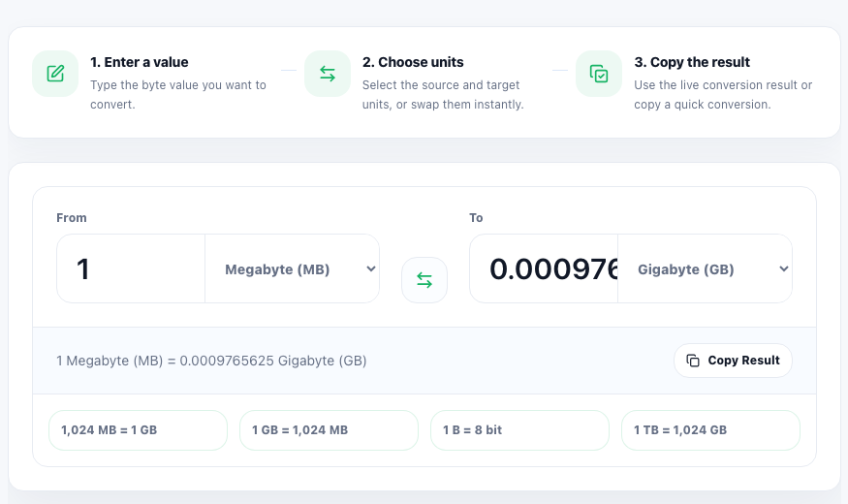Click the 'Select the source and target units' description
848x504 pixels.
coord(443,95)
